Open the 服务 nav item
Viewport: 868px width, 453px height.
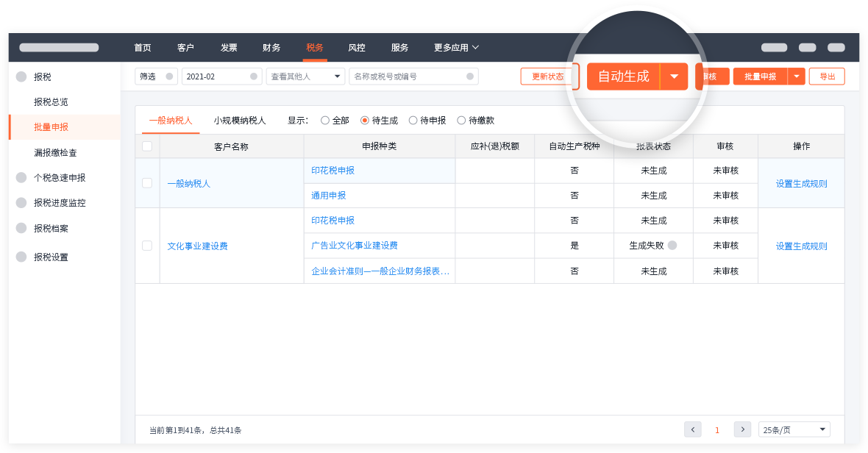point(399,48)
